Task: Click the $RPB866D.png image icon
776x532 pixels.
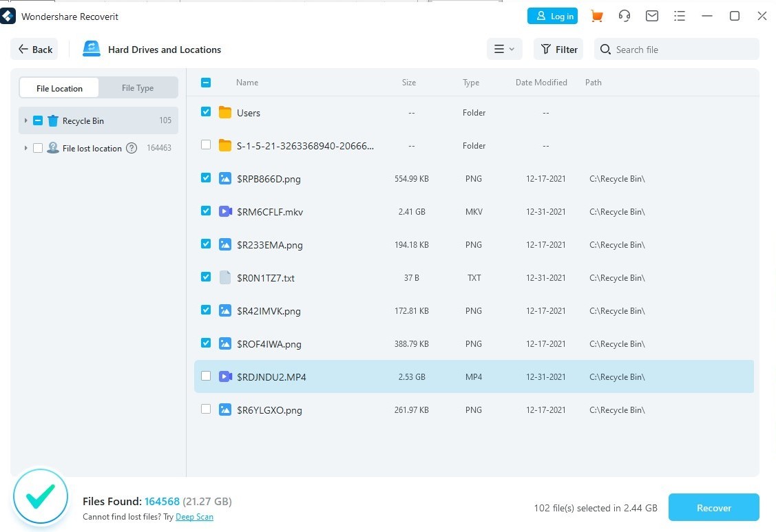Action: [x=225, y=178]
